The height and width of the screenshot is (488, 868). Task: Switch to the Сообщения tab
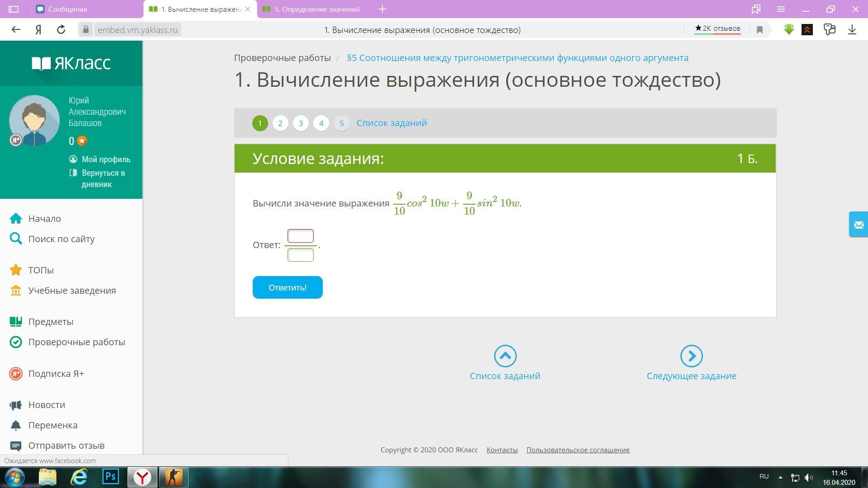pyautogui.click(x=68, y=9)
